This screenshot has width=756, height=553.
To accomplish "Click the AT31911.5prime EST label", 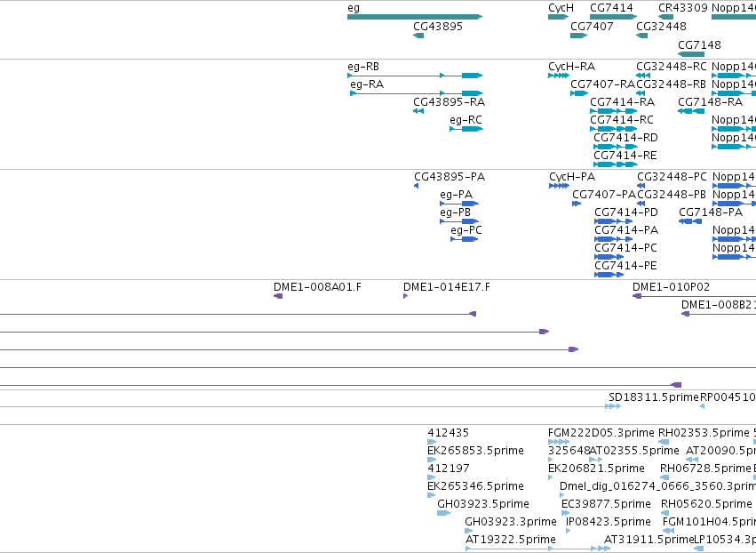I will 649,540.
